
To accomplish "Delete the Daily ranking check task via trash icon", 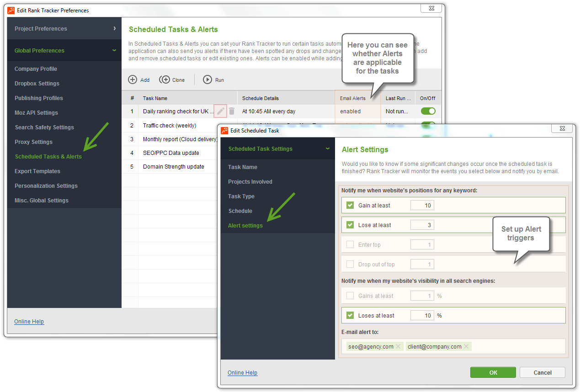I will coord(232,111).
